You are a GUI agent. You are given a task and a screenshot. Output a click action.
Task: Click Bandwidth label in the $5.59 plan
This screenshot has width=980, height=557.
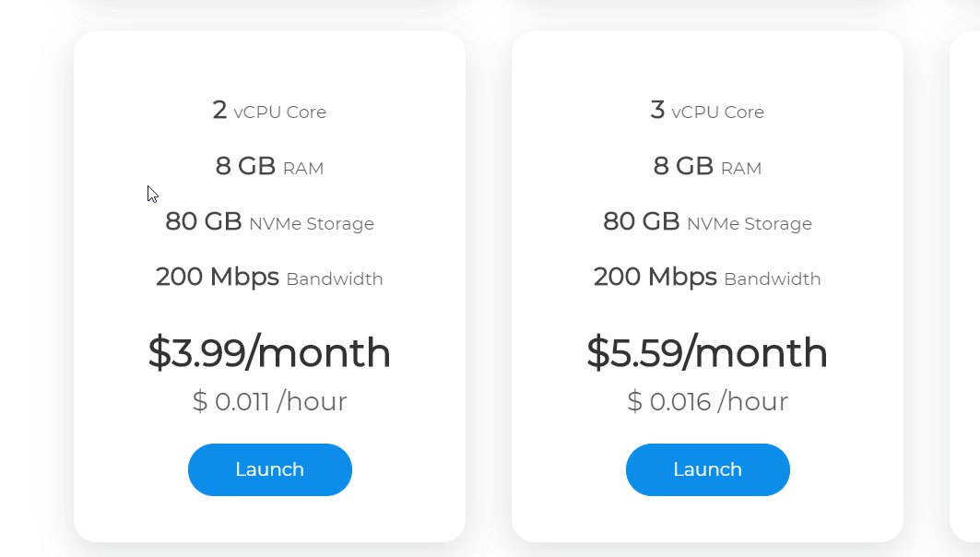(x=773, y=278)
